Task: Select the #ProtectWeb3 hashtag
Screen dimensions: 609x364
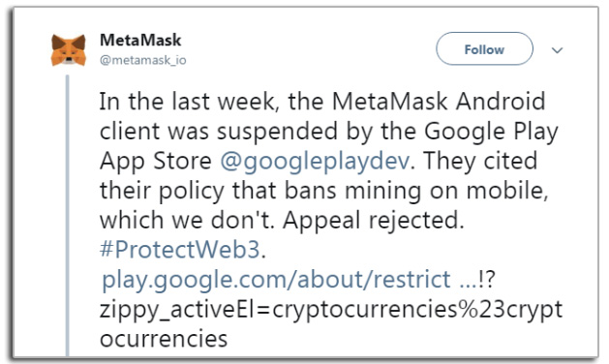Action: (x=179, y=249)
